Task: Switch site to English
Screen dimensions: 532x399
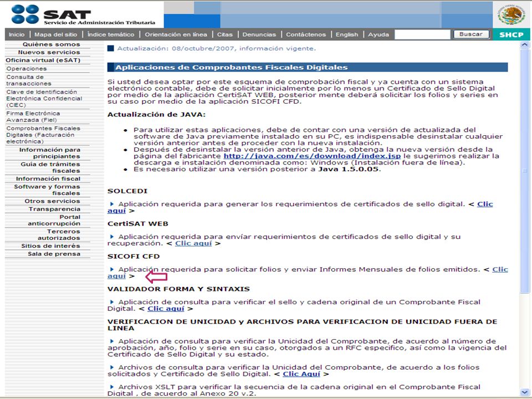Action: pyautogui.click(x=347, y=34)
